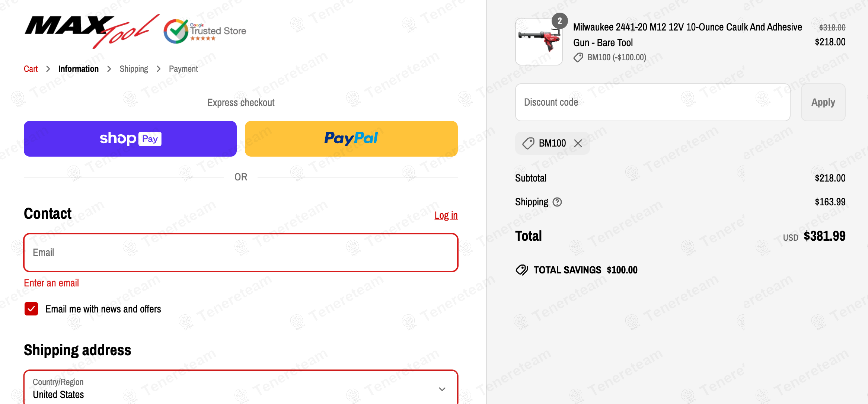Click the discount tag under product name
The height and width of the screenshot is (404, 868).
pos(578,57)
